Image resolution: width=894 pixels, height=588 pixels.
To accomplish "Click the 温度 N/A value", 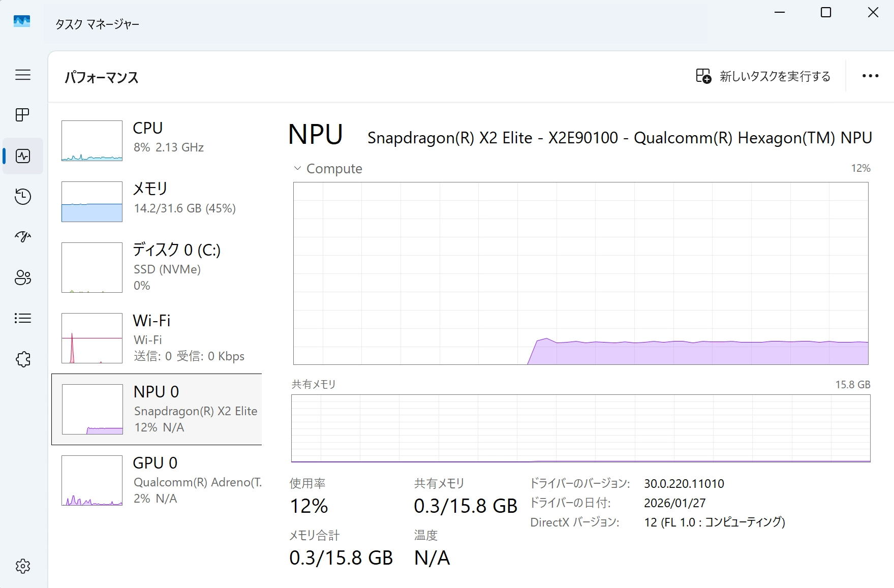I will pos(432,558).
